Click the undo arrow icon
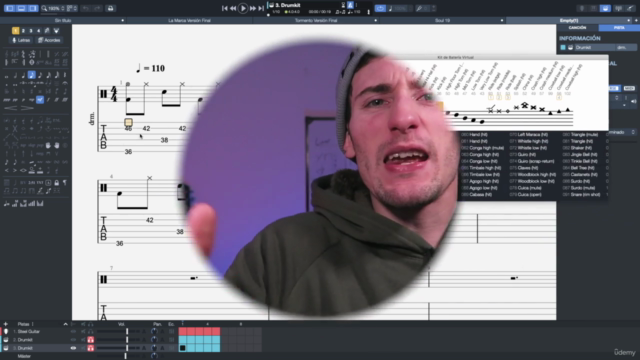This screenshot has height=360, width=640. click(x=85, y=8)
